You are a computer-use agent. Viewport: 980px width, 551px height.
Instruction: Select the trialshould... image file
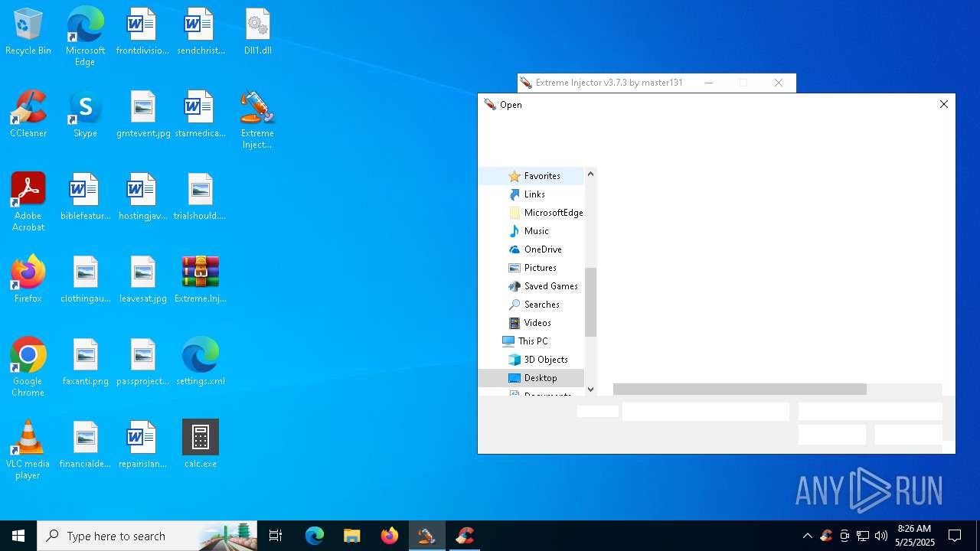coord(200,197)
